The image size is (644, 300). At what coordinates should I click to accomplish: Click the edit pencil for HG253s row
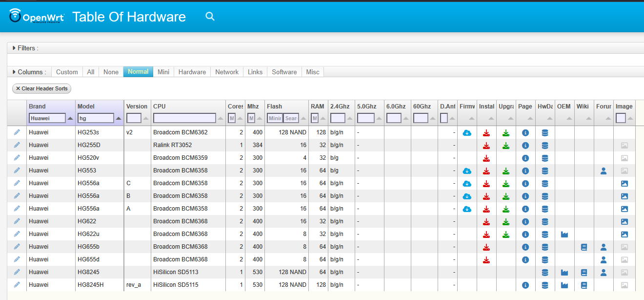click(17, 132)
